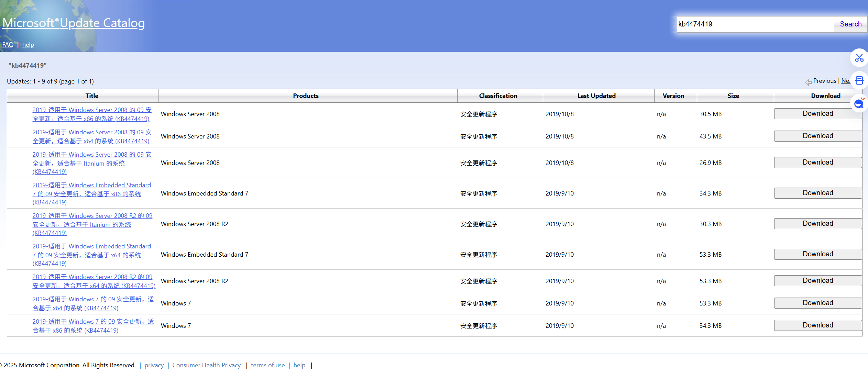
Task: Open the FAQ link in header
Action: point(8,45)
